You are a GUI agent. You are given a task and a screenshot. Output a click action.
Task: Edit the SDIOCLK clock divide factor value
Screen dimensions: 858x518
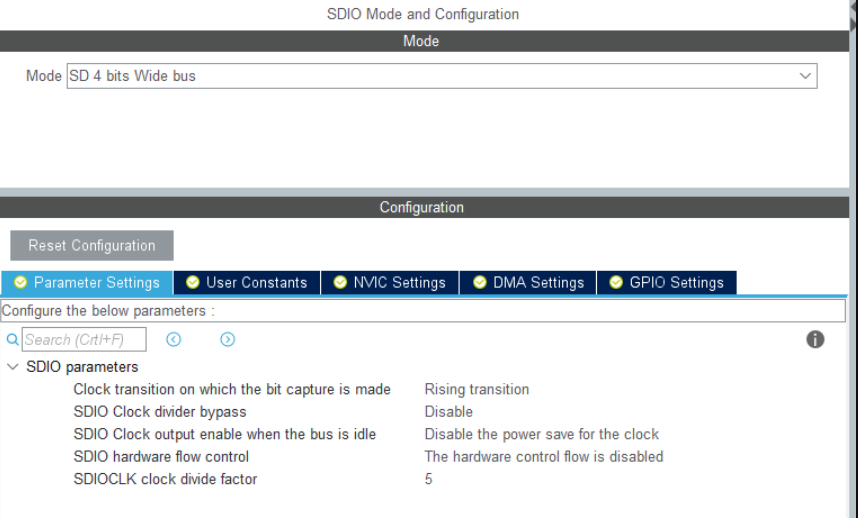tap(429, 479)
